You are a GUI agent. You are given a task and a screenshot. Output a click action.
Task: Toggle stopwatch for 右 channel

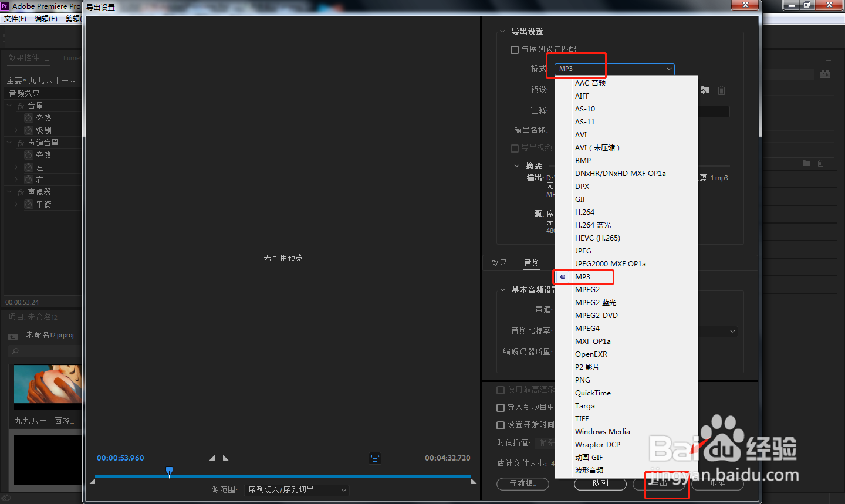tap(28, 180)
